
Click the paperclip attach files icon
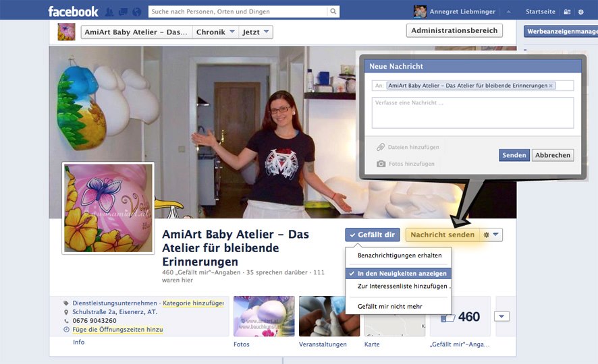[x=380, y=147]
